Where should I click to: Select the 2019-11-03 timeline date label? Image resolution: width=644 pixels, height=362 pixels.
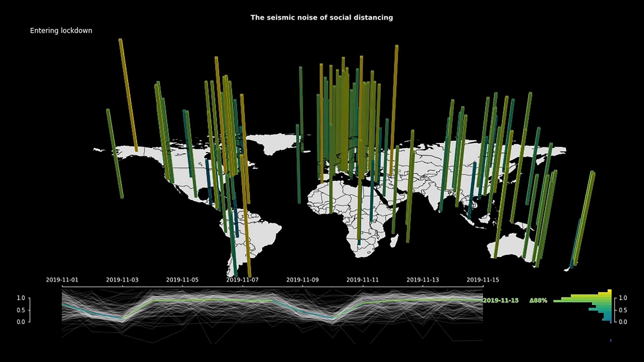(x=122, y=280)
